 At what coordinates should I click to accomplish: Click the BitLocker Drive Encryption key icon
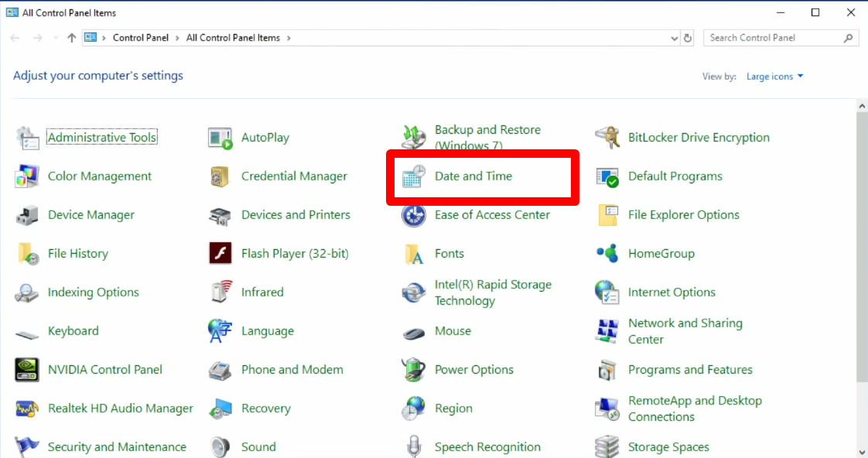click(607, 138)
